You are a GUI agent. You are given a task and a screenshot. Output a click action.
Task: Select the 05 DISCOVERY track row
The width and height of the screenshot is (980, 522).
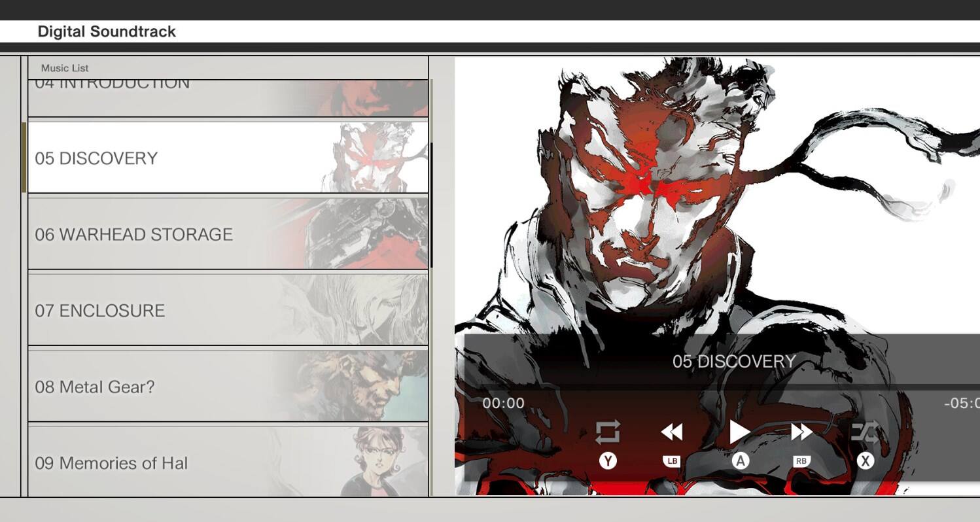tap(228, 158)
